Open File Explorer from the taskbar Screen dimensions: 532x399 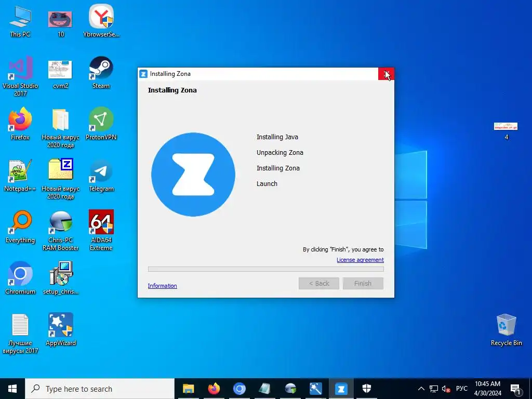pyautogui.click(x=188, y=389)
